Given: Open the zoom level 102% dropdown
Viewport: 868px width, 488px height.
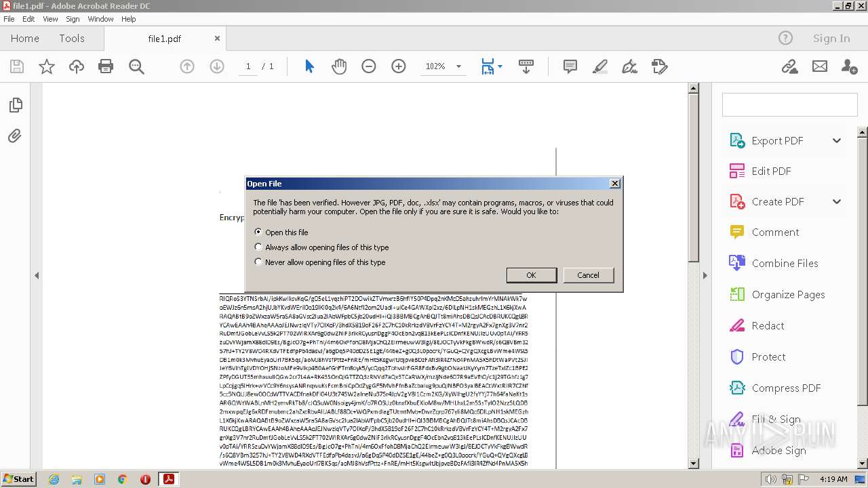Looking at the screenshot, I should pos(459,66).
